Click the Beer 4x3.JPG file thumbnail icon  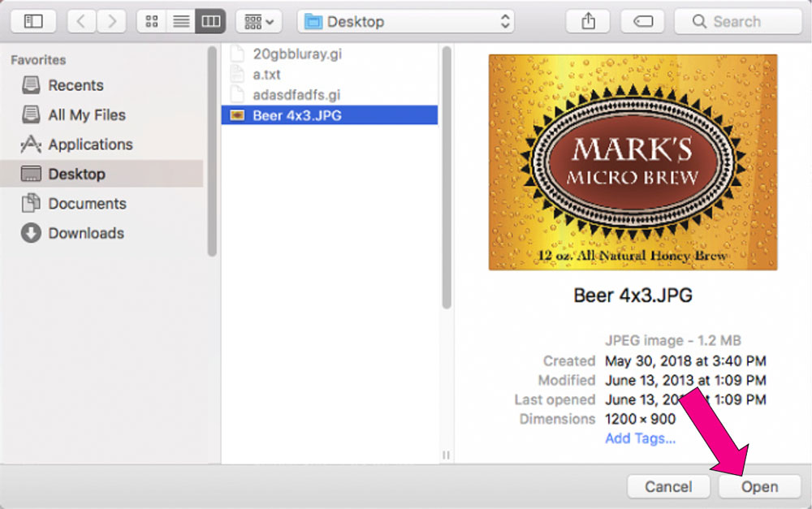click(x=237, y=115)
